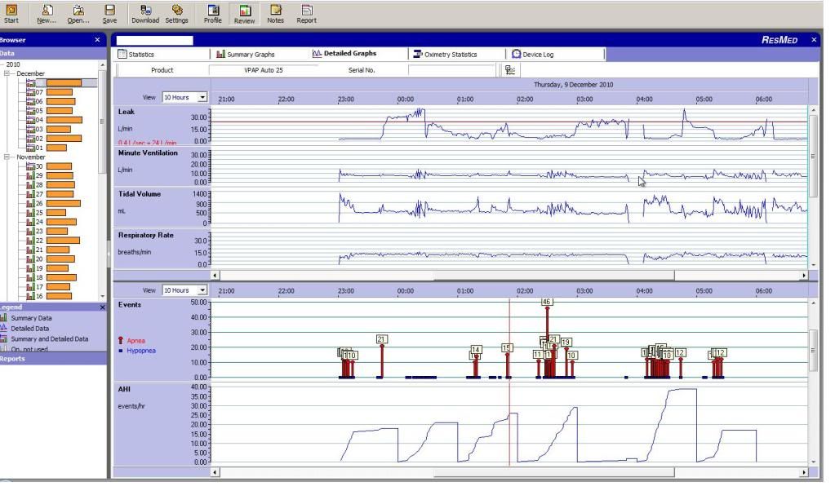Viewport: 835px width, 504px height.
Task: Select November 17 data entry
Action: tap(48, 286)
